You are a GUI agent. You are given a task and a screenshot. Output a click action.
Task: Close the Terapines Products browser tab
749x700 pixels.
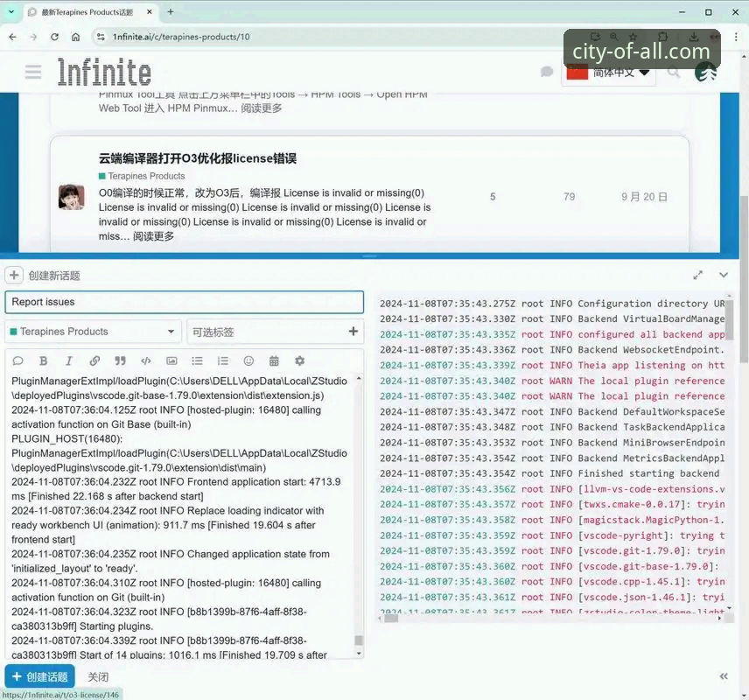pos(150,12)
